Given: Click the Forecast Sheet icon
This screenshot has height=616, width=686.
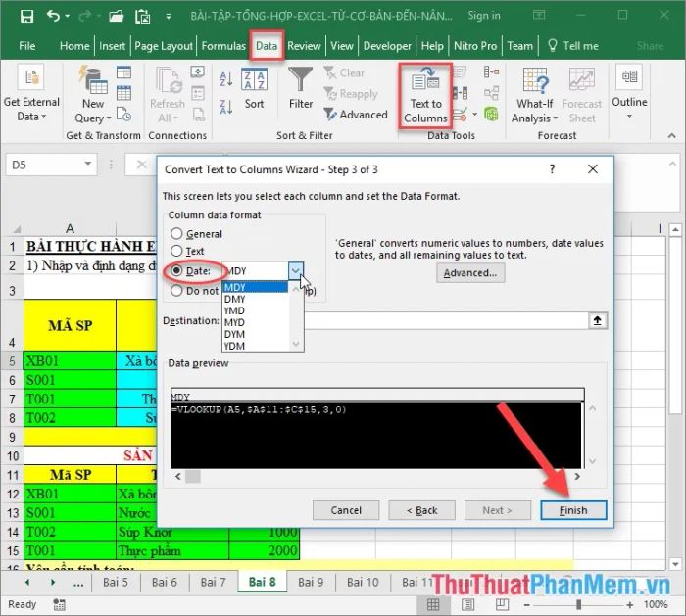Looking at the screenshot, I should [x=582, y=96].
